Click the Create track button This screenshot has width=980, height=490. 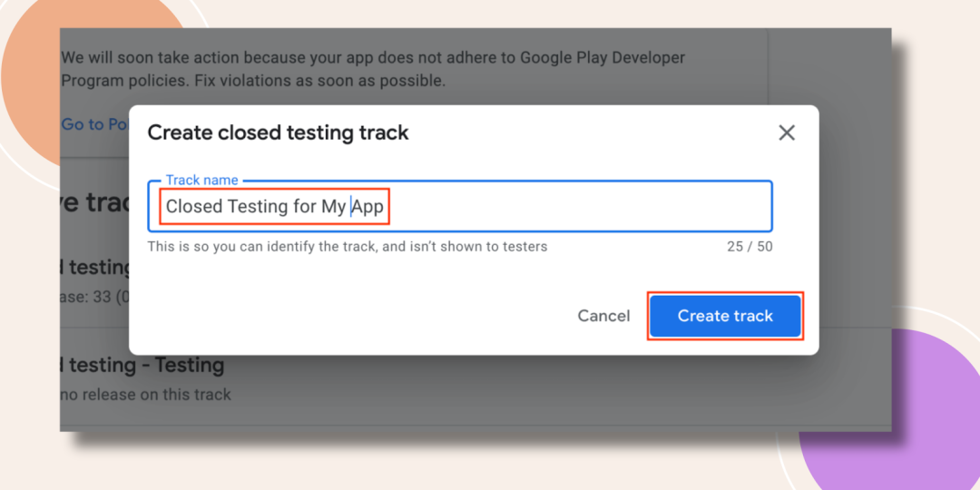[725, 317]
